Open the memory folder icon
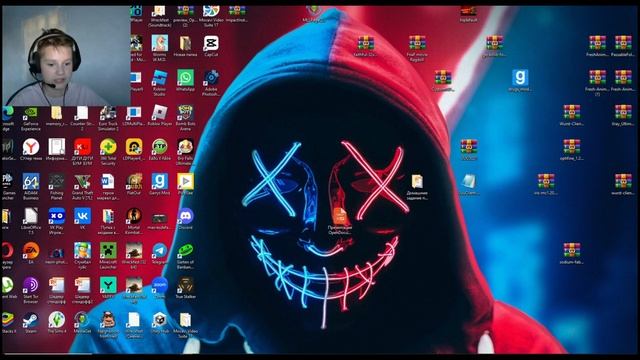The height and width of the screenshot is (360, 640). pyautogui.click(x=57, y=113)
